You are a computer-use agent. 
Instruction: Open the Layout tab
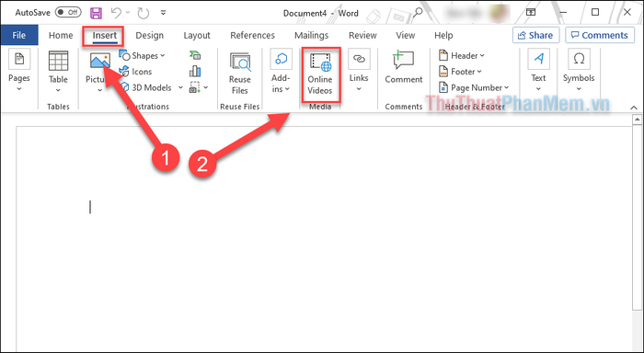197,35
